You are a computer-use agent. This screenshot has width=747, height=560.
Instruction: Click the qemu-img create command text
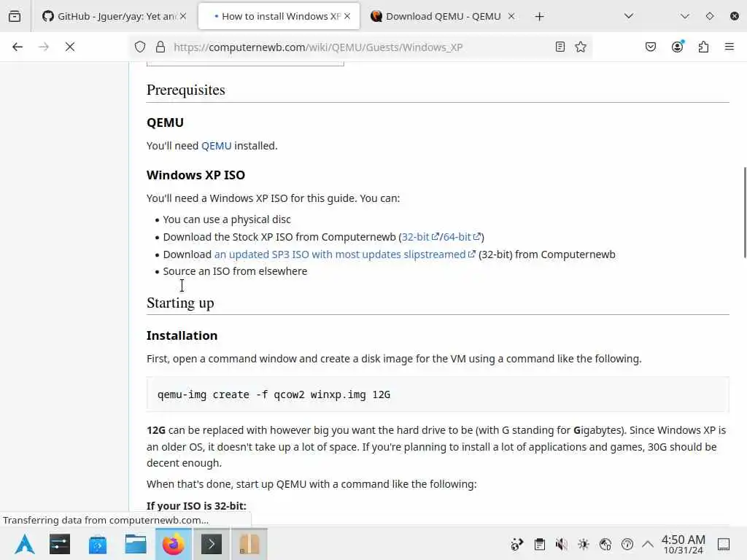click(x=274, y=394)
